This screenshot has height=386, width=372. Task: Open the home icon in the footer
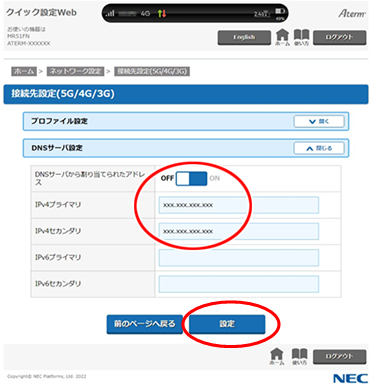click(x=277, y=356)
